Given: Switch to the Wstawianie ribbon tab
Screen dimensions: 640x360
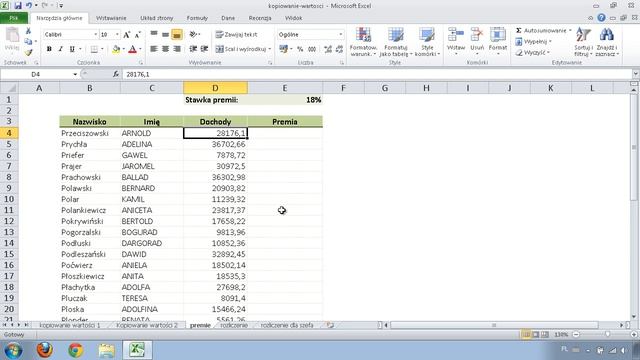Looking at the screenshot, I should tap(111, 18).
